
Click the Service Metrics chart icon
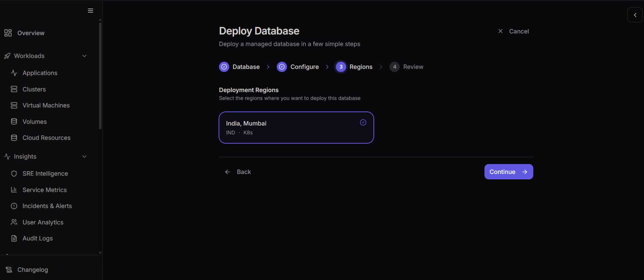(x=14, y=190)
